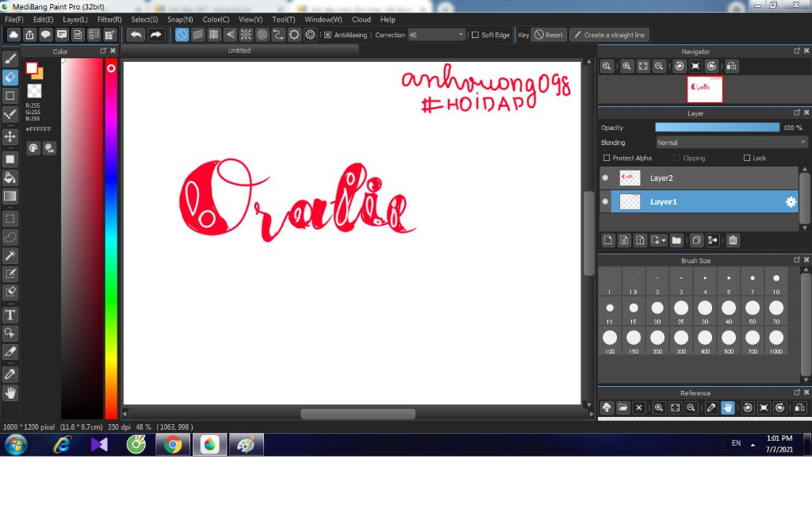The image size is (812, 524).
Task: Switch to Untitled canvas tab
Action: 239,50
